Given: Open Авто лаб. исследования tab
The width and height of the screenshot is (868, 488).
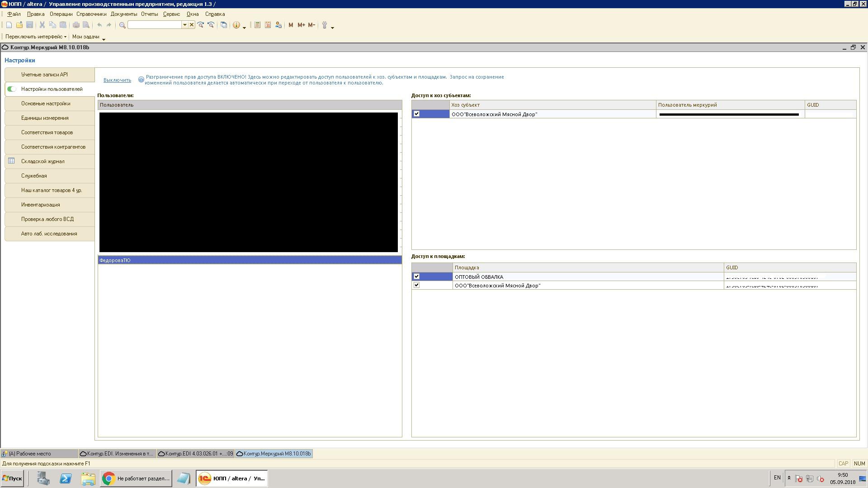Looking at the screenshot, I should coord(50,234).
